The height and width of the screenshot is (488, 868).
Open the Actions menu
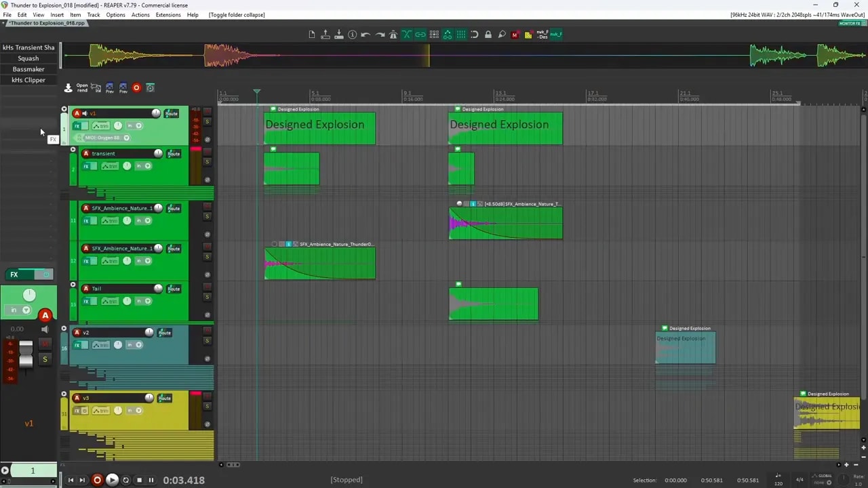point(140,15)
